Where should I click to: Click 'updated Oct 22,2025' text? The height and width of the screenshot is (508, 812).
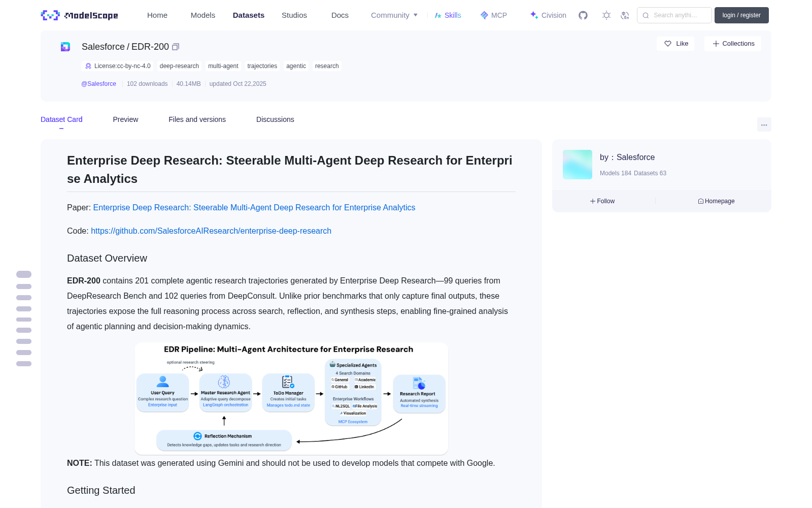238,84
